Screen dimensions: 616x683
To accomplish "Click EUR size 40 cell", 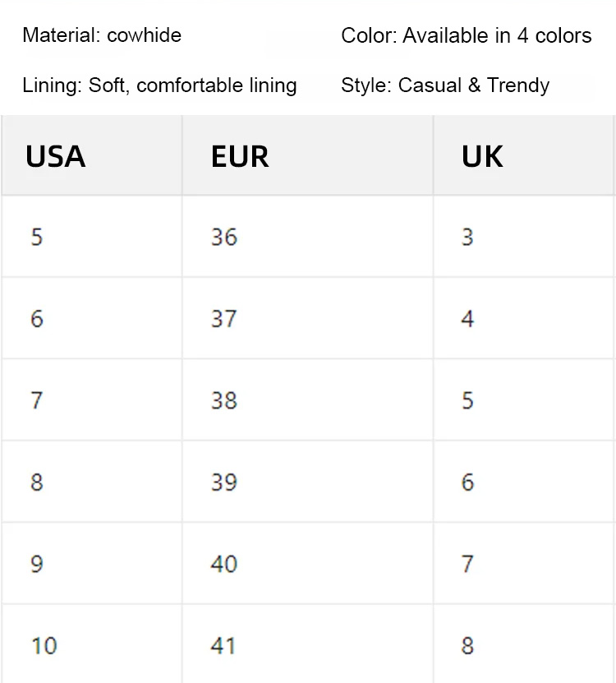I will pyautogui.click(x=224, y=564).
